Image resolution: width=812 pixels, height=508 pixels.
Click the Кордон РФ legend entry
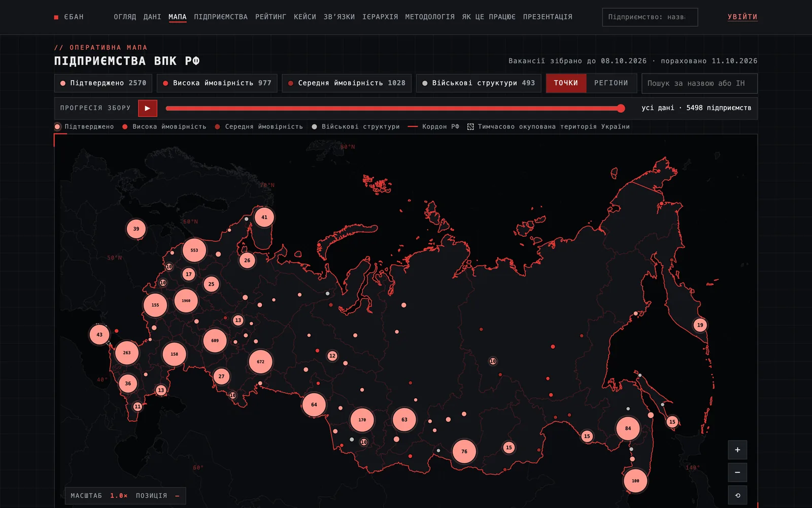point(434,126)
